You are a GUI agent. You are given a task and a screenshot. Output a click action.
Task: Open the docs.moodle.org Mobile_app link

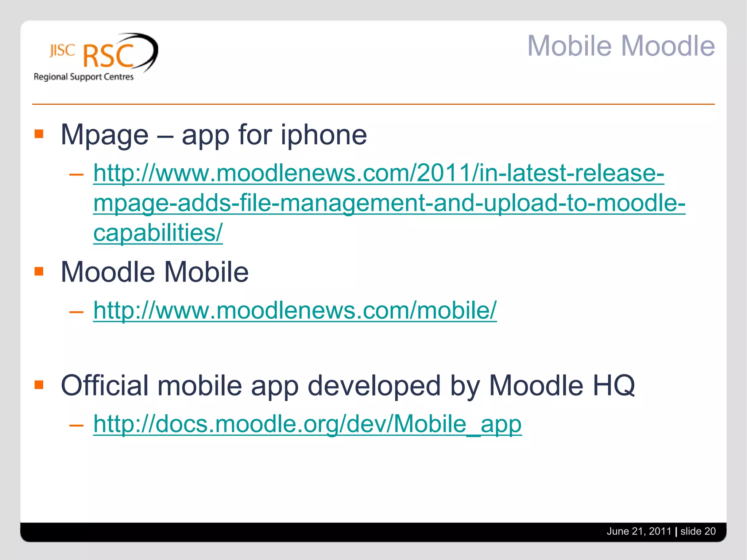click(307, 424)
